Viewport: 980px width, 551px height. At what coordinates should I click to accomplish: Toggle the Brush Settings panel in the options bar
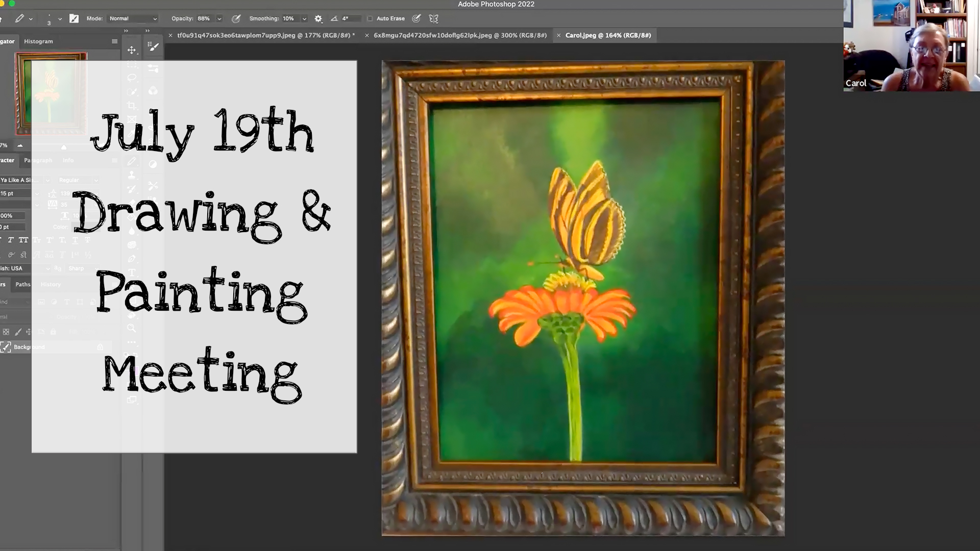coord(74,19)
